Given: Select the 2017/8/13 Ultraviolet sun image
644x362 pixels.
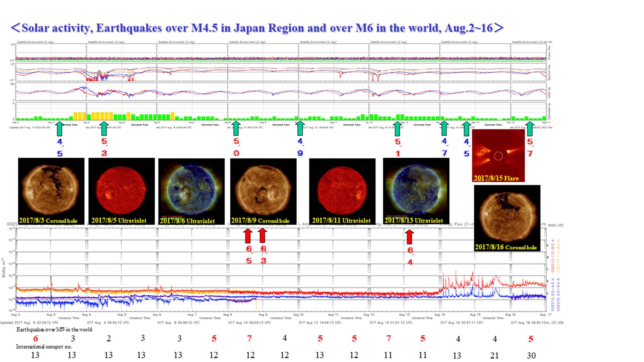Looking at the screenshot, I should (416, 191).
